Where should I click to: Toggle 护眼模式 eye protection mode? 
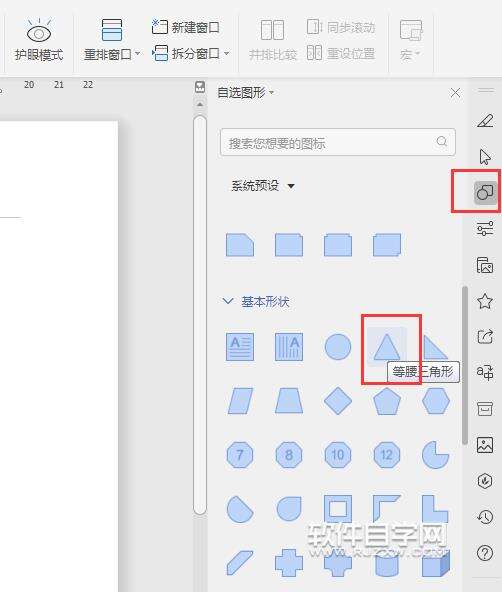(x=38, y=40)
